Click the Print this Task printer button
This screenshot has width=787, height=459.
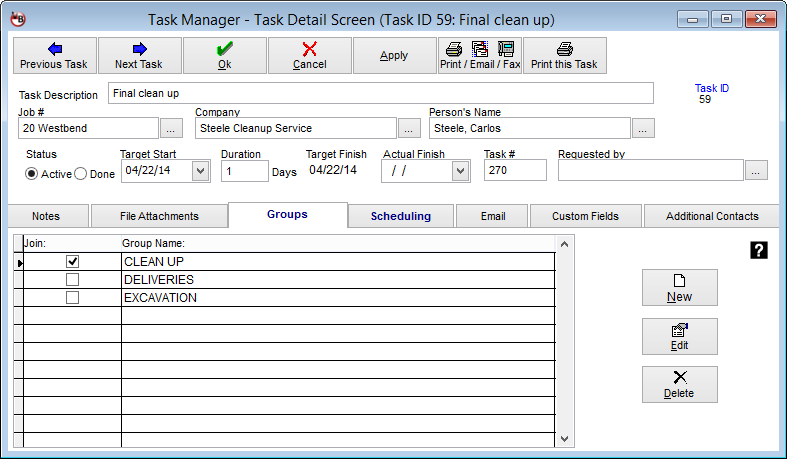pyautogui.click(x=564, y=55)
